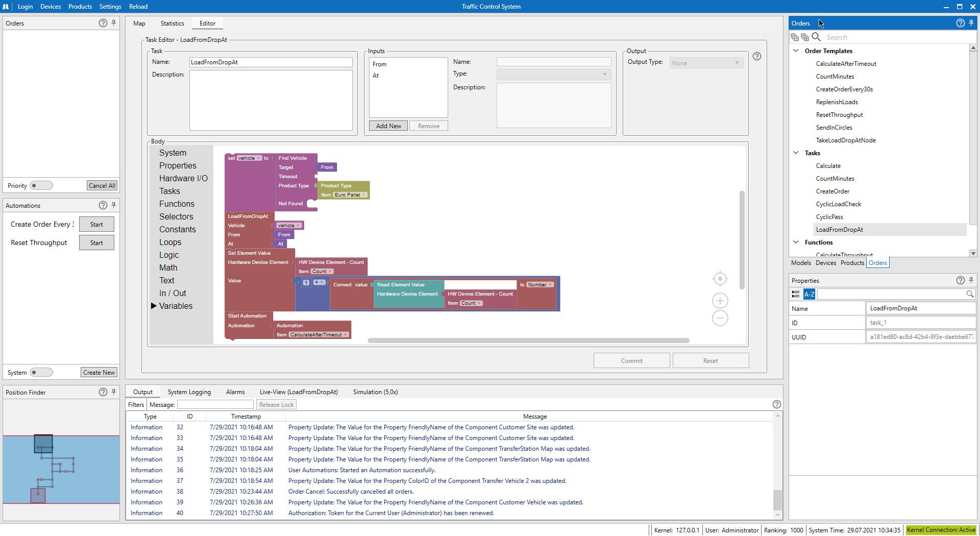
Task: Switch to Models bottom tab
Action: [800, 263]
